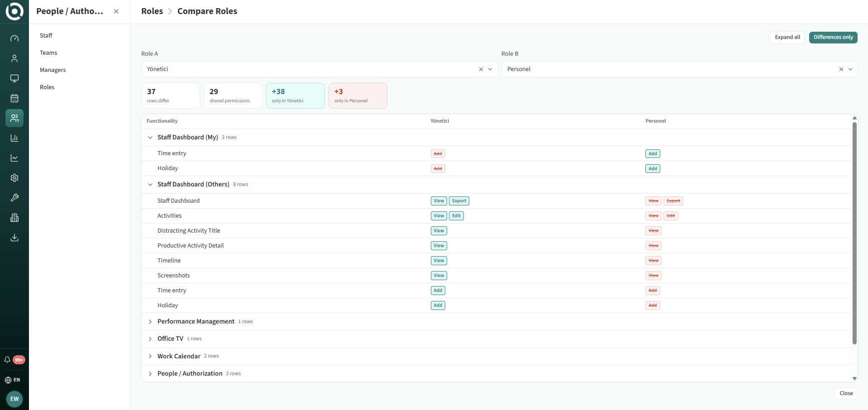Expand the People / Authorization group
This screenshot has height=410, width=868.
tap(150, 373)
